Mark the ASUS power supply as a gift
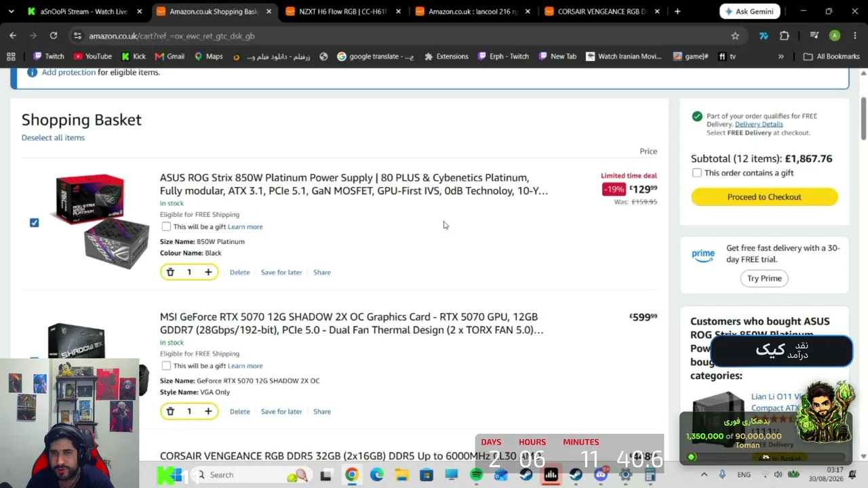Image resolution: width=868 pixels, height=488 pixels. tap(166, 226)
